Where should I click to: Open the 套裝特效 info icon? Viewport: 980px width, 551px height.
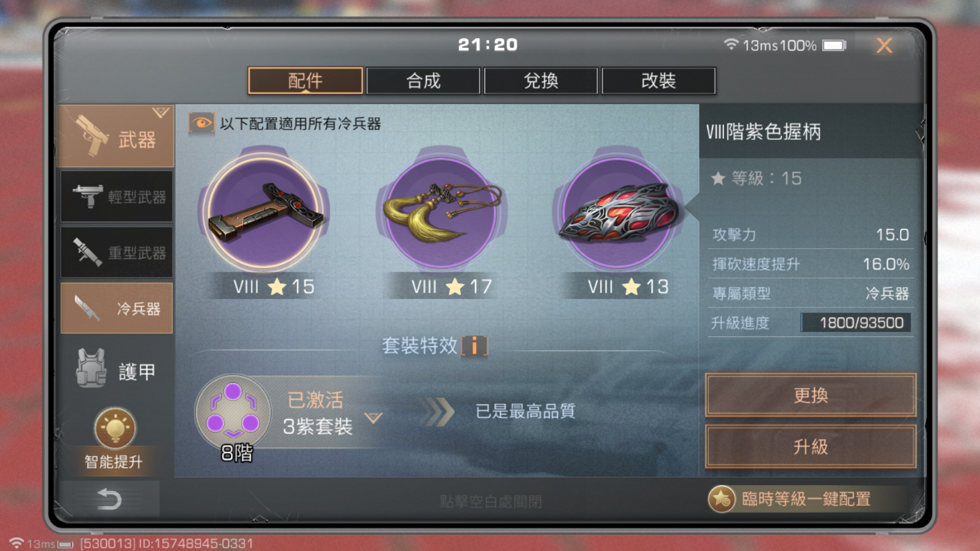coord(474,346)
